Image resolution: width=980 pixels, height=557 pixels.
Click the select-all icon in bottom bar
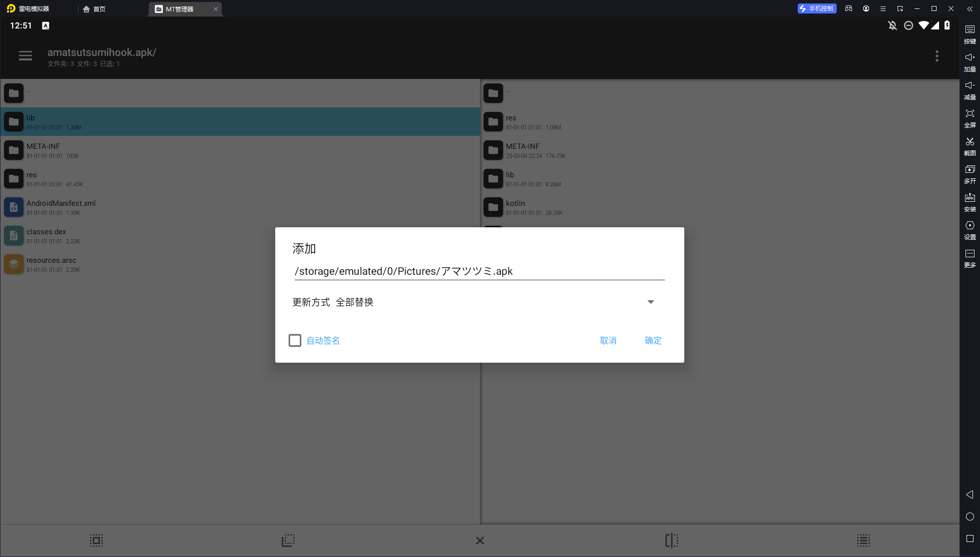96,541
